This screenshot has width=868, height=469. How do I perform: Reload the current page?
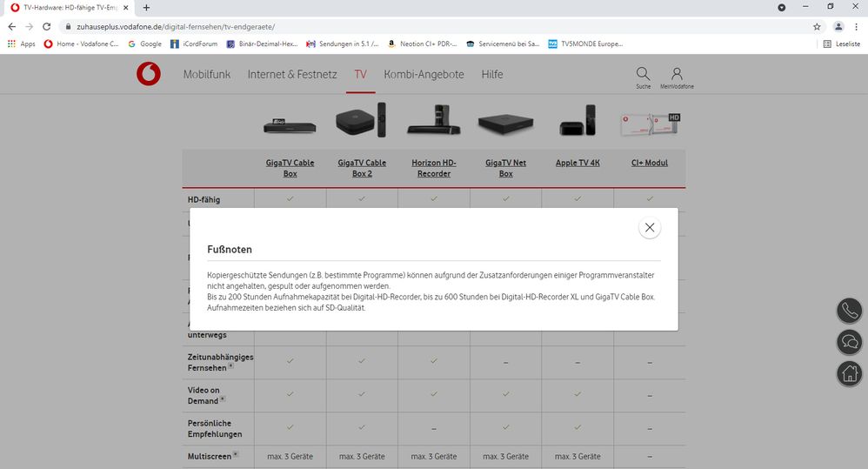point(46,27)
